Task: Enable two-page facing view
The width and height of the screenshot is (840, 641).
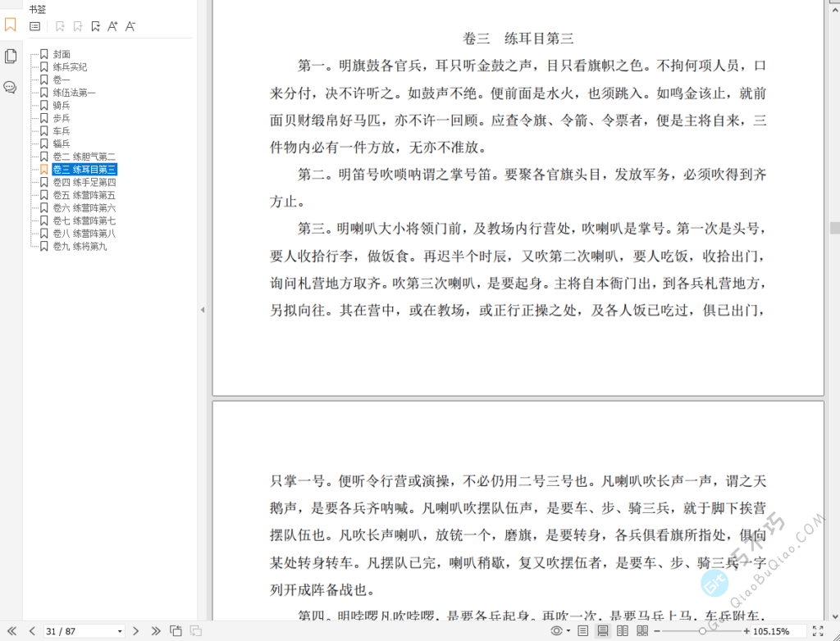Action: point(621,631)
